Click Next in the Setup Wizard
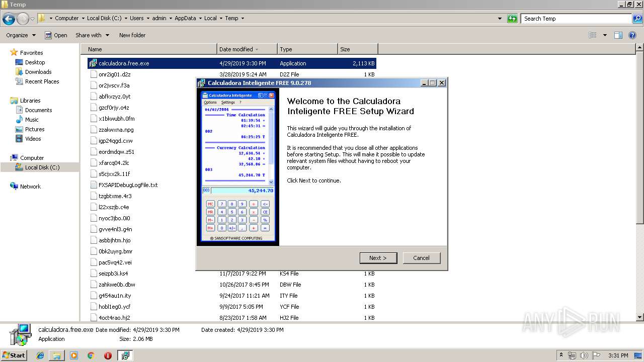The image size is (644, 362). point(378,258)
